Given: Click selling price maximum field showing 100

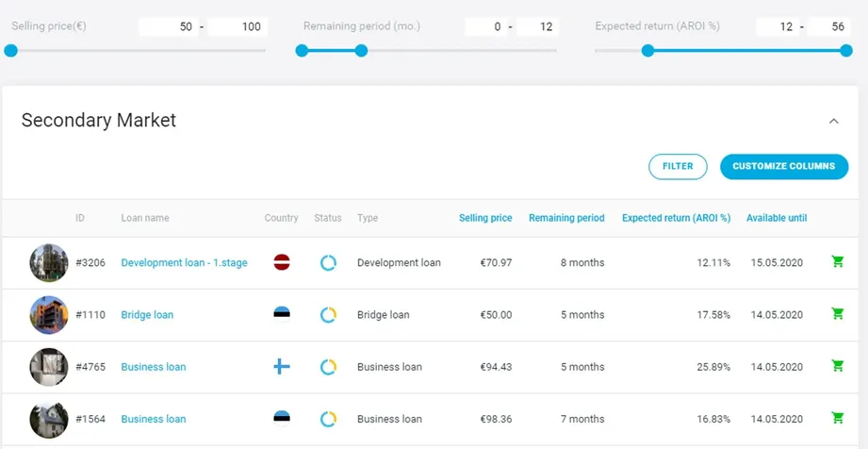Looking at the screenshot, I should tap(237, 26).
